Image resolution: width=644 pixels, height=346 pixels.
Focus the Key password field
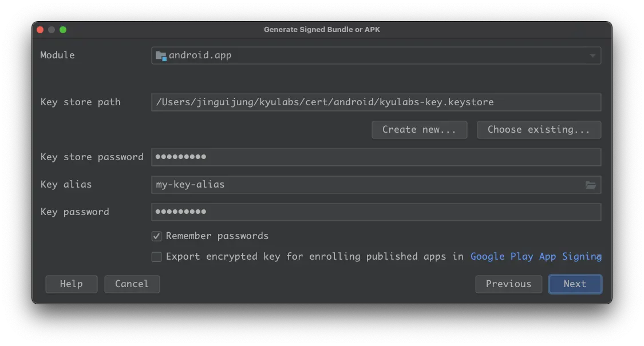[376, 212]
